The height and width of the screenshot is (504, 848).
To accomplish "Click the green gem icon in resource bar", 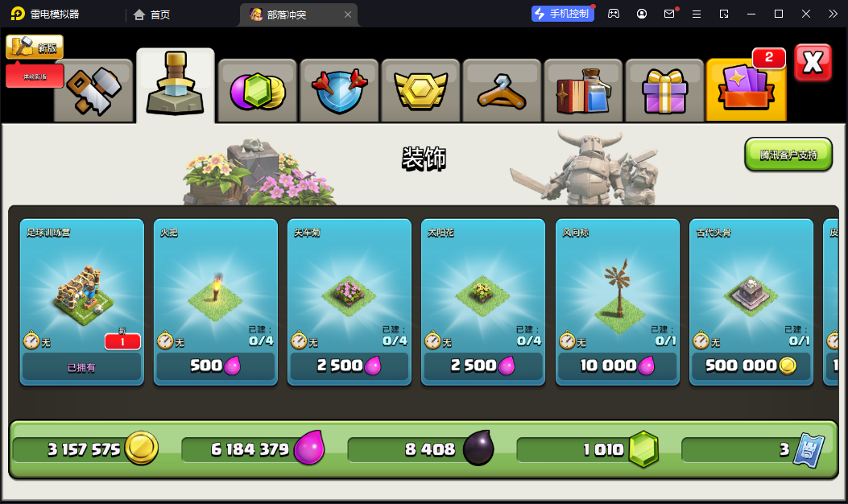I will point(643,449).
